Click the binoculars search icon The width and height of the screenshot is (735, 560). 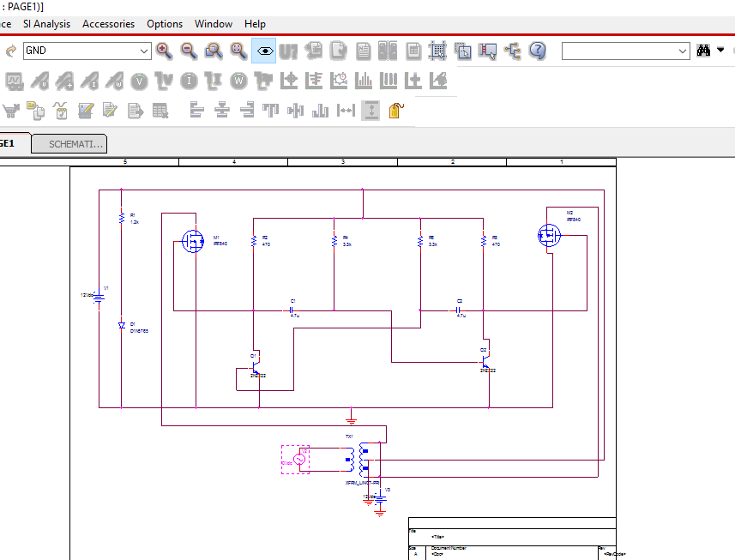pyautogui.click(x=703, y=50)
